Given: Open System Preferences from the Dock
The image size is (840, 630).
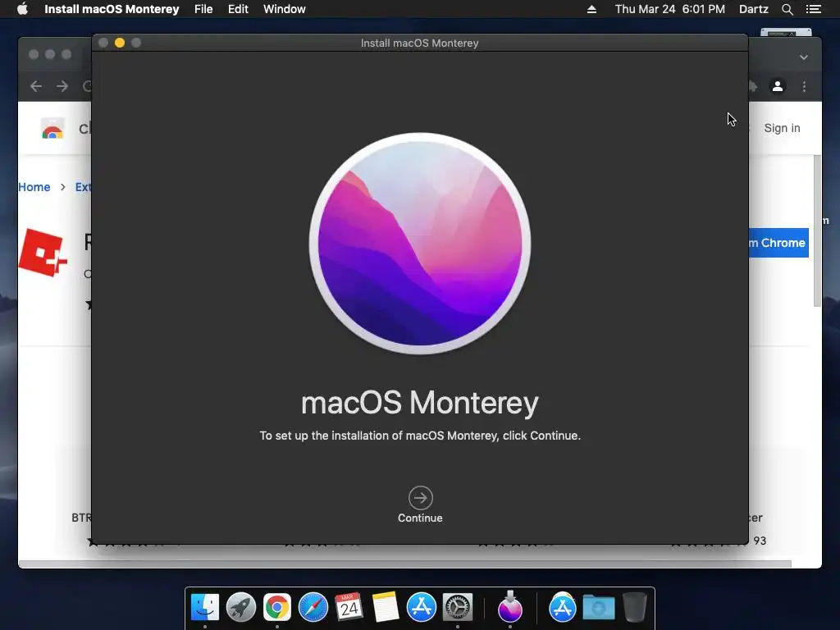Looking at the screenshot, I should (x=458, y=607).
